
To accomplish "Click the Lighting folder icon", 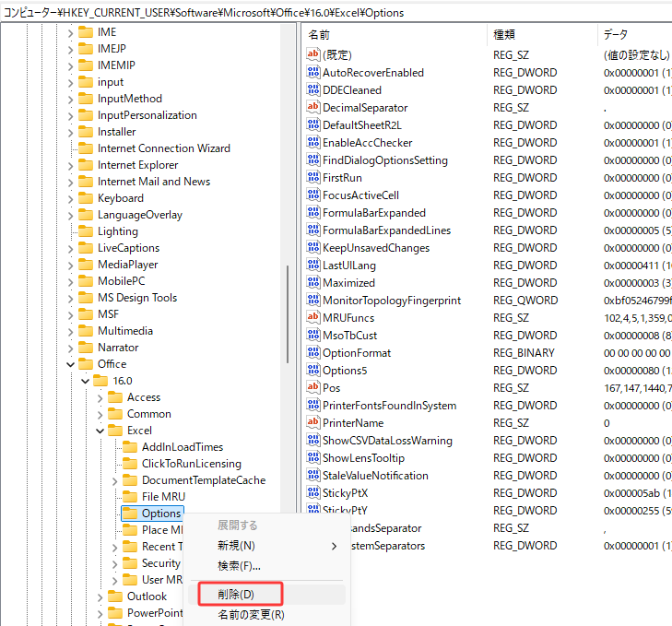I will point(86,231).
